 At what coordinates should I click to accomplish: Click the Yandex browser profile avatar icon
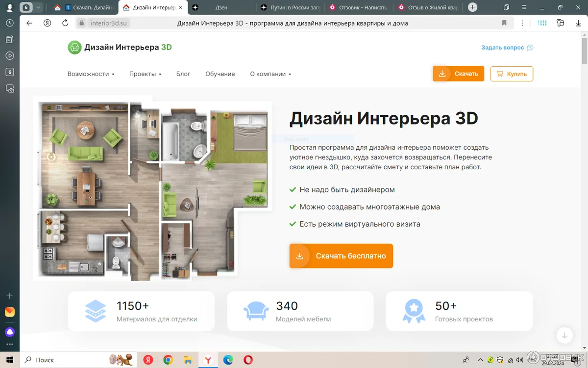[x=9, y=8]
